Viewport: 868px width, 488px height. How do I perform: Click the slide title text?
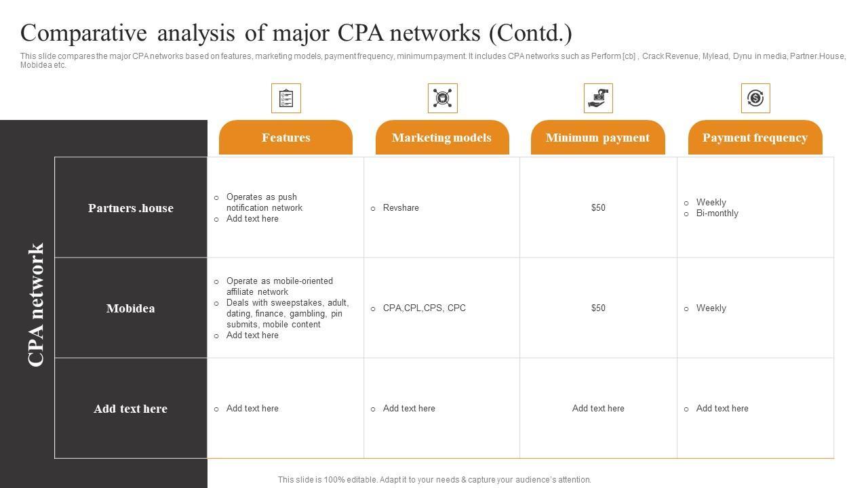coord(296,33)
